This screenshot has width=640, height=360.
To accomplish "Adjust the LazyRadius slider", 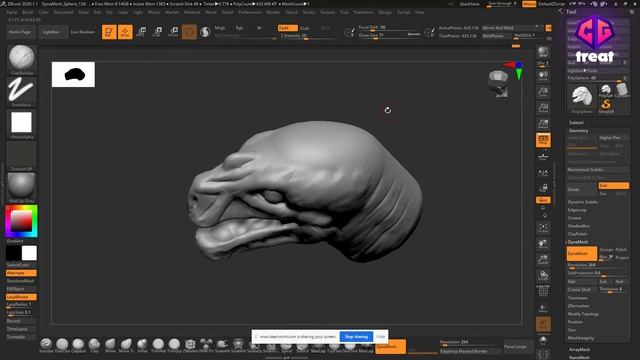I will pyautogui.click(x=21, y=305).
